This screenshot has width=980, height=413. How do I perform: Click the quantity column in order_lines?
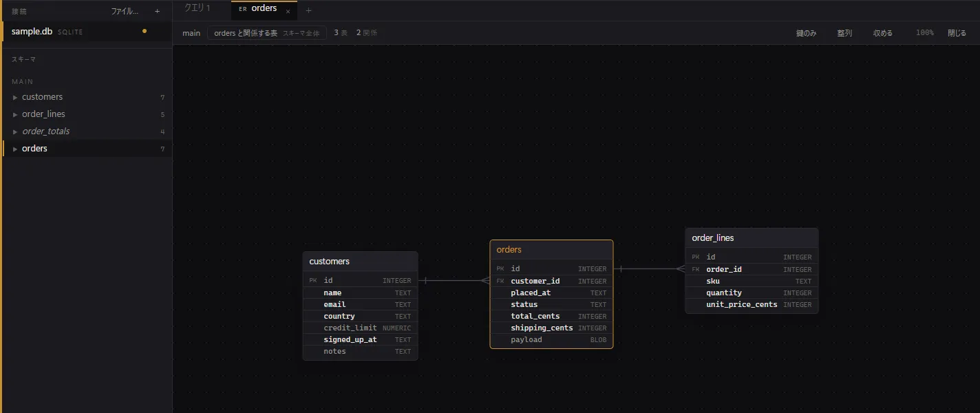752,293
